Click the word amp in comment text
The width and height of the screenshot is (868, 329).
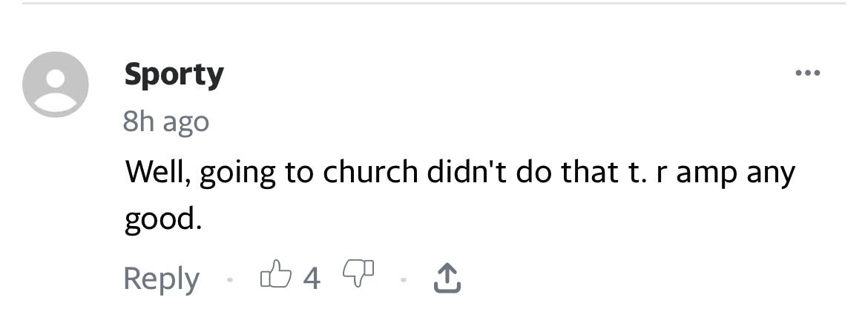tap(707, 175)
